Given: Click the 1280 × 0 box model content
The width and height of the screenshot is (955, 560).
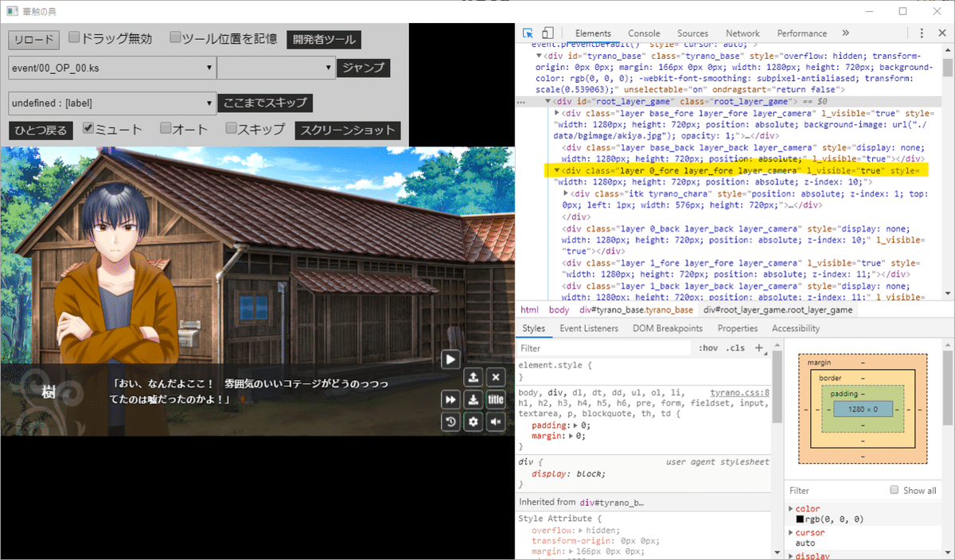Looking at the screenshot, I should (863, 409).
